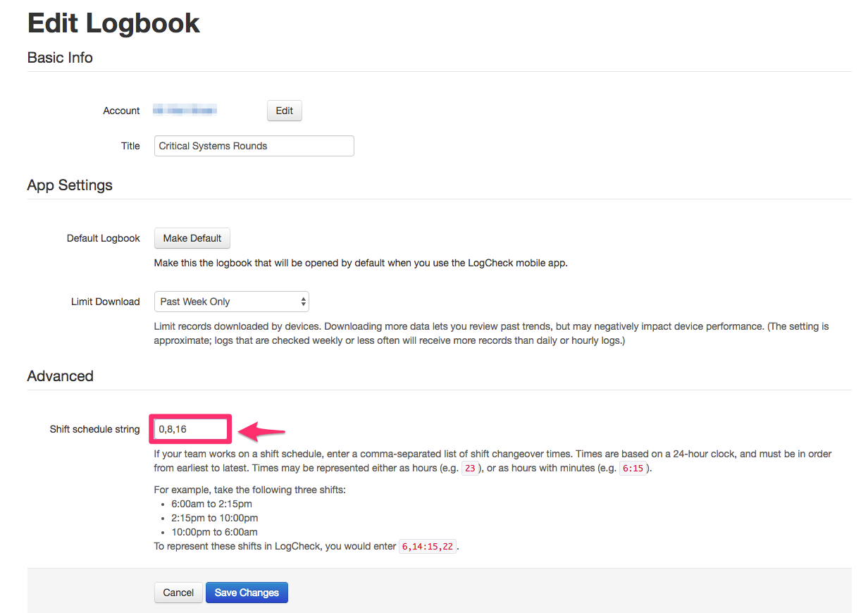Click the Edit Logbook page heading
The width and height of the screenshot is (868, 613).
coord(113,23)
